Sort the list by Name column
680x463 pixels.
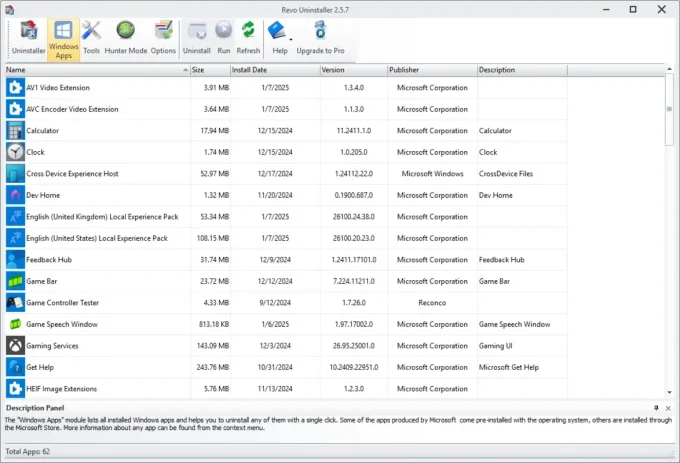[95, 70]
